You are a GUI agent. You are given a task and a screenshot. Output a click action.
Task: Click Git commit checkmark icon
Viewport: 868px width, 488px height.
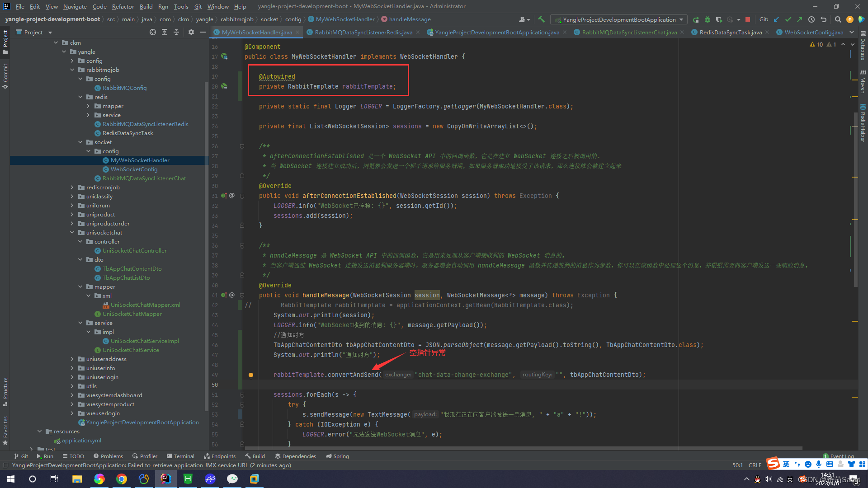click(788, 19)
